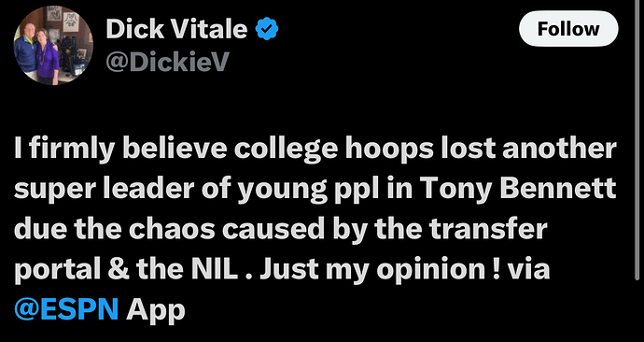Click the vertical scrollbar at right edge

(641, 140)
